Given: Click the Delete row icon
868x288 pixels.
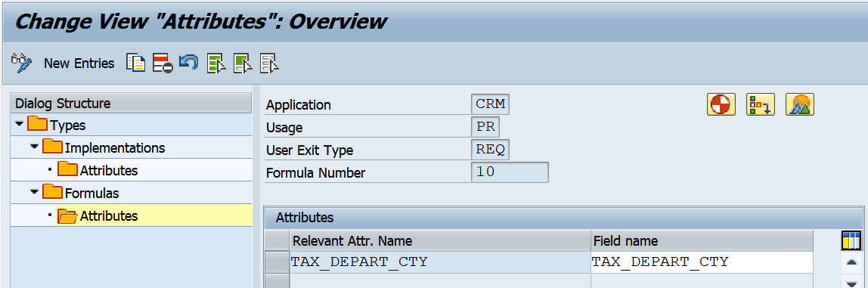Looking at the screenshot, I should (x=163, y=63).
